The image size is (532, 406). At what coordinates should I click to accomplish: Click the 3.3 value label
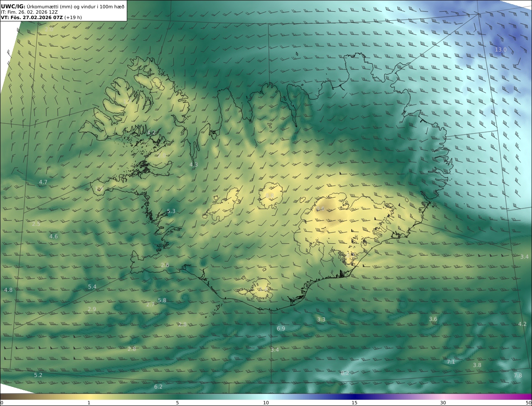click(x=321, y=320)
